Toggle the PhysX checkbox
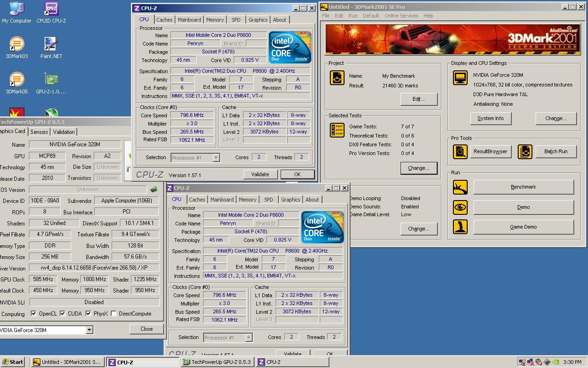 pos(88,314)
